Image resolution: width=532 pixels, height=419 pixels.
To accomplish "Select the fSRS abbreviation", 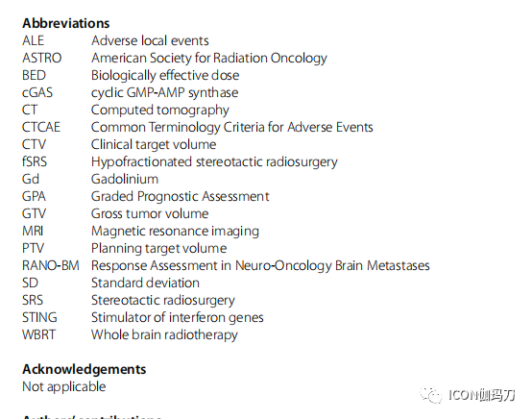I will click(35, 162).
